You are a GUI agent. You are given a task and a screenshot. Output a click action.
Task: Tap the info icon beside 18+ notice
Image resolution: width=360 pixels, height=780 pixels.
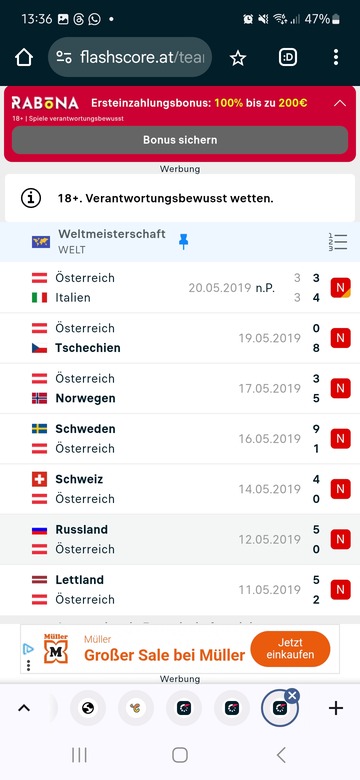(x=31, y=198)
